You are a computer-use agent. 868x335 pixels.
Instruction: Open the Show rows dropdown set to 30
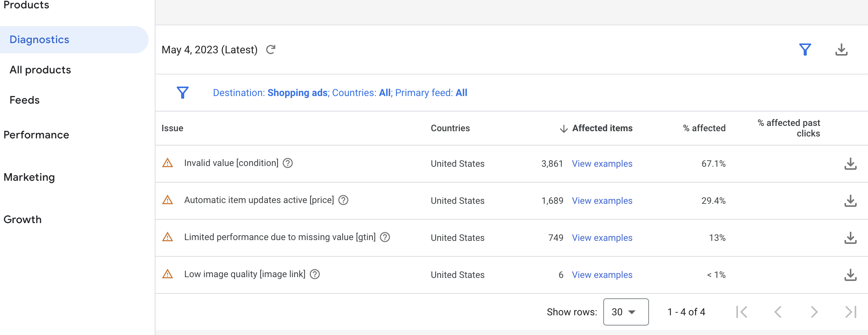[x=626, y=312]
